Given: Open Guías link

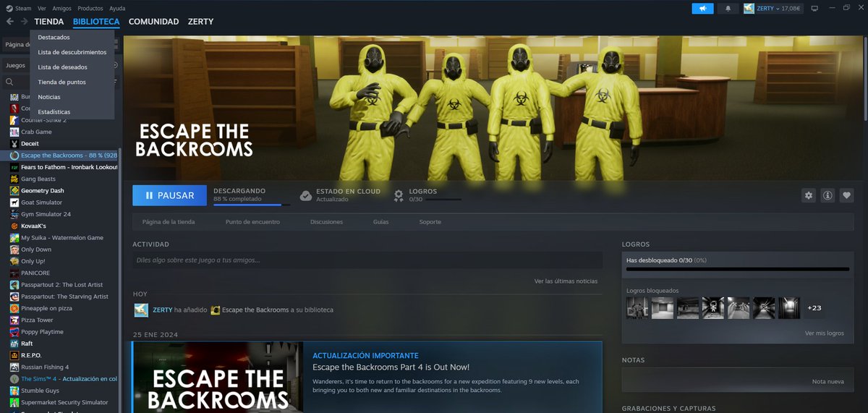Looking at the screenshot, I should 381,222.
